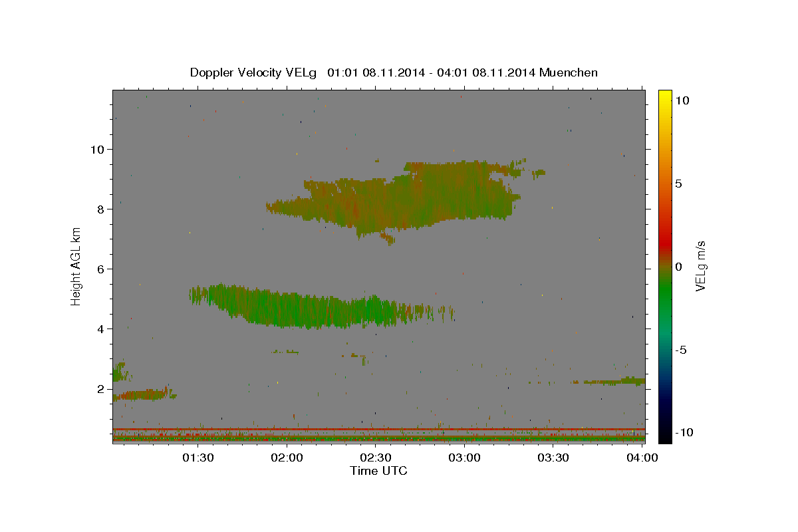Click the height tick label 6
This screenshot has width=798, height=532.
click(x=102, y=269)
